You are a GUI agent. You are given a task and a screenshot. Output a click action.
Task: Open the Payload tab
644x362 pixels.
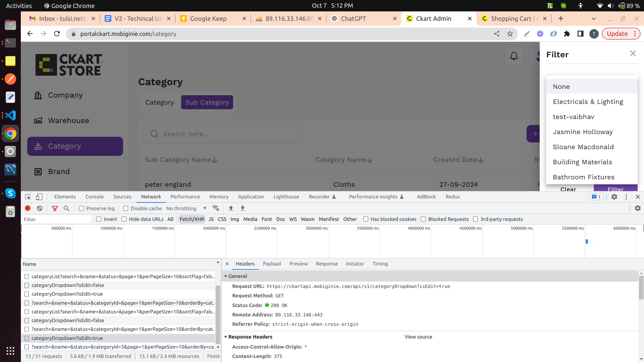point(272,264)
